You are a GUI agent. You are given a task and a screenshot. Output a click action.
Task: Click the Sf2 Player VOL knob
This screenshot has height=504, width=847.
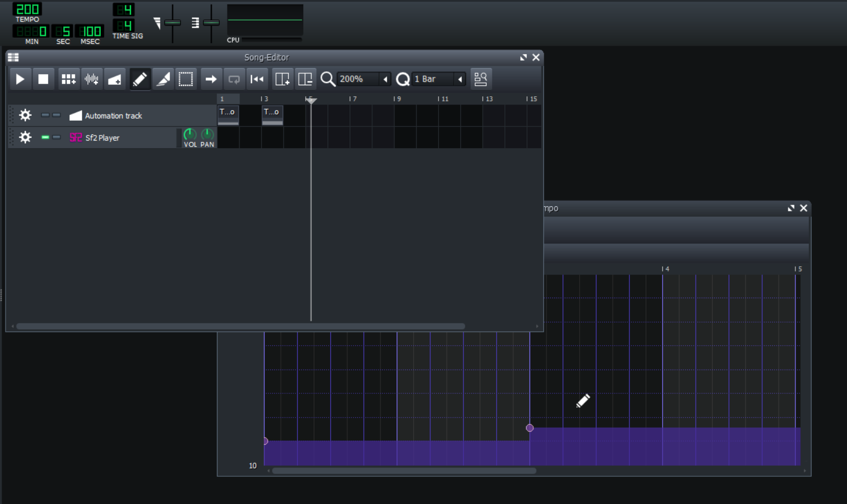pyautogui.click(x=190, y=134)
